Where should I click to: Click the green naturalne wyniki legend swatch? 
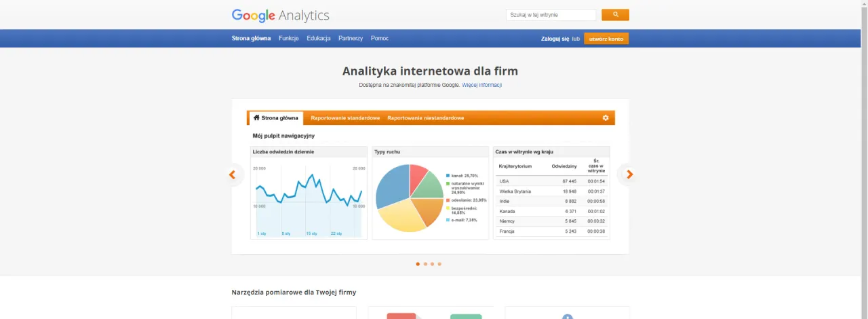(x=448, y=184)
